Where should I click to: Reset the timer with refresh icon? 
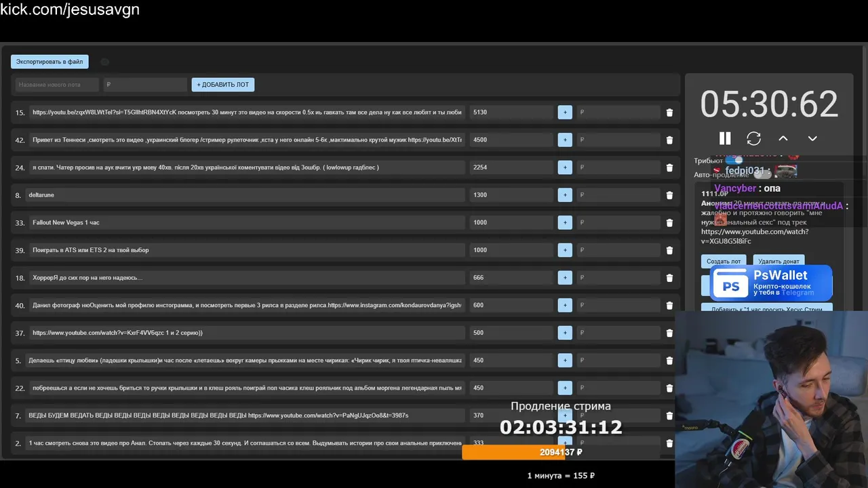pyautogui.click(x=753, y=138)
